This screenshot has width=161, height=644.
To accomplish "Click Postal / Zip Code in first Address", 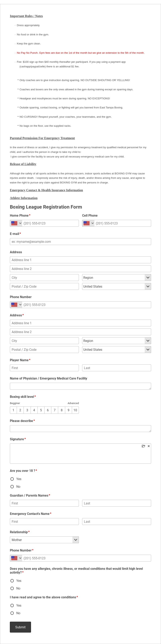I will tap(44, 286).
